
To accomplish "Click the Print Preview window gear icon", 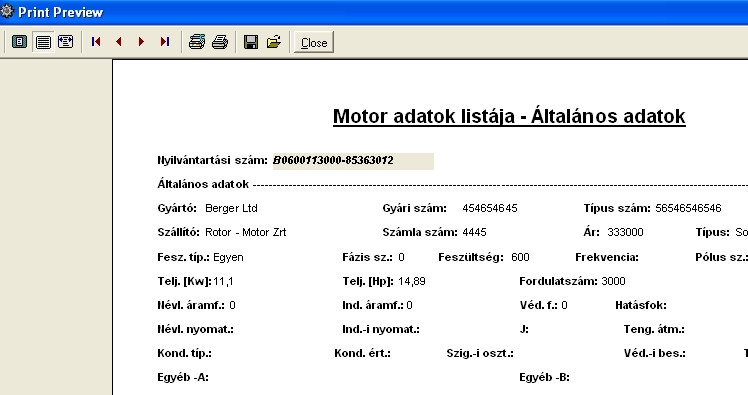I will pos(7,11).
